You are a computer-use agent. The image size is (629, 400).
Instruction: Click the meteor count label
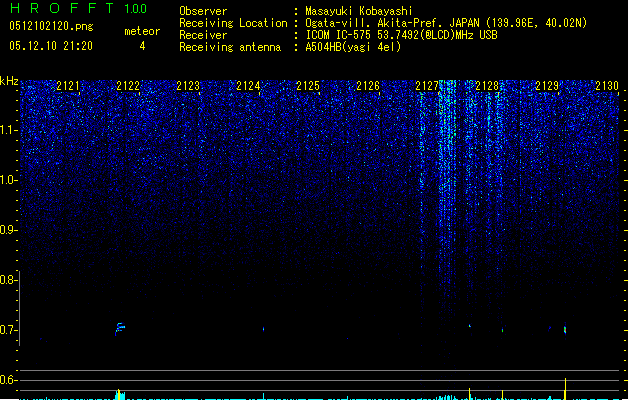142,31
